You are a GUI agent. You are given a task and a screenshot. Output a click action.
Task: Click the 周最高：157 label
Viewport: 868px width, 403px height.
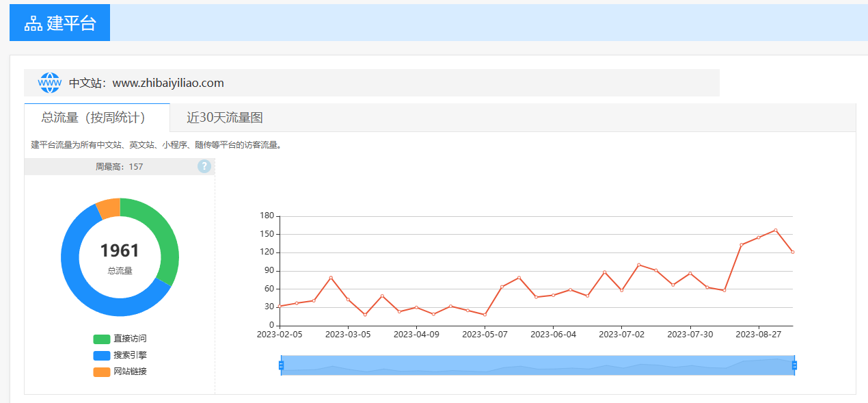pos(120,166)
